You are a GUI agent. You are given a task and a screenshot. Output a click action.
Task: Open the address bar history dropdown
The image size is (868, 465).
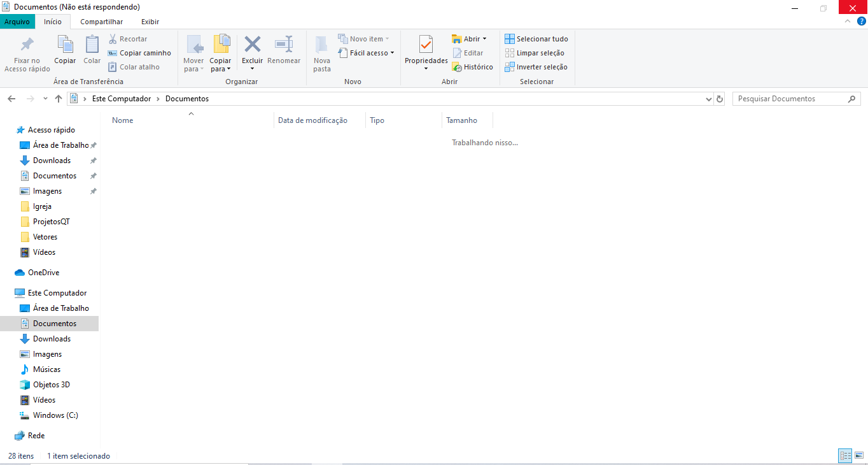710,99
